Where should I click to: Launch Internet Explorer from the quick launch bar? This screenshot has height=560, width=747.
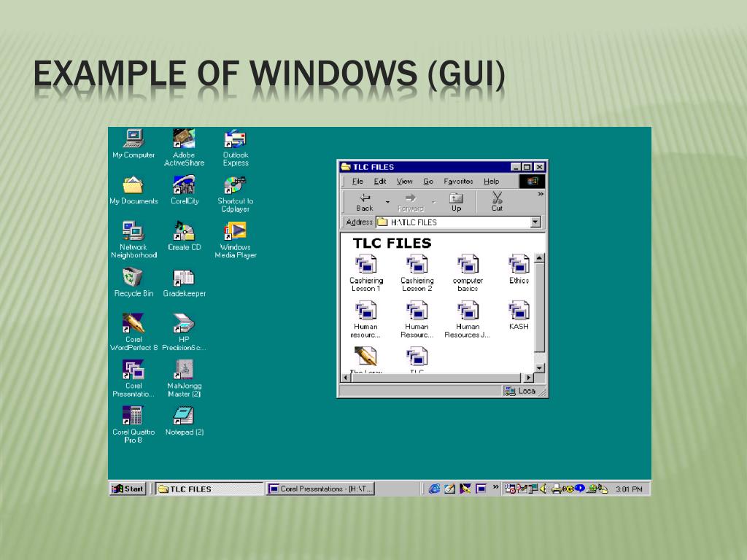coord(434,489)
